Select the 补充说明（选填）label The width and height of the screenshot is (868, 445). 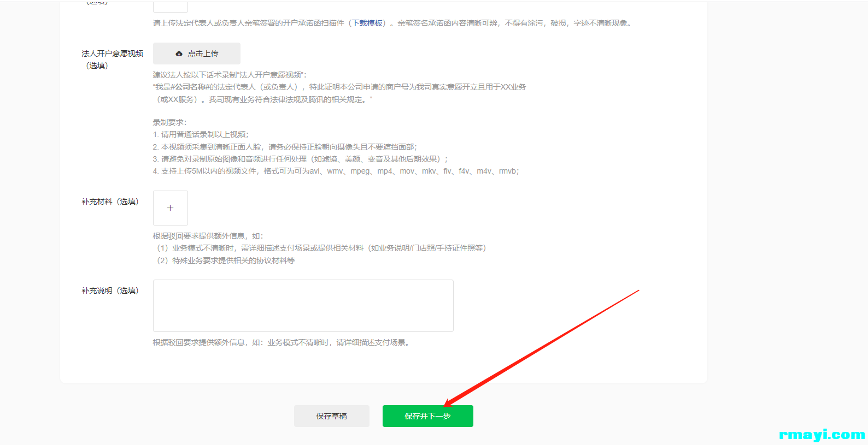tap(110, 290)
